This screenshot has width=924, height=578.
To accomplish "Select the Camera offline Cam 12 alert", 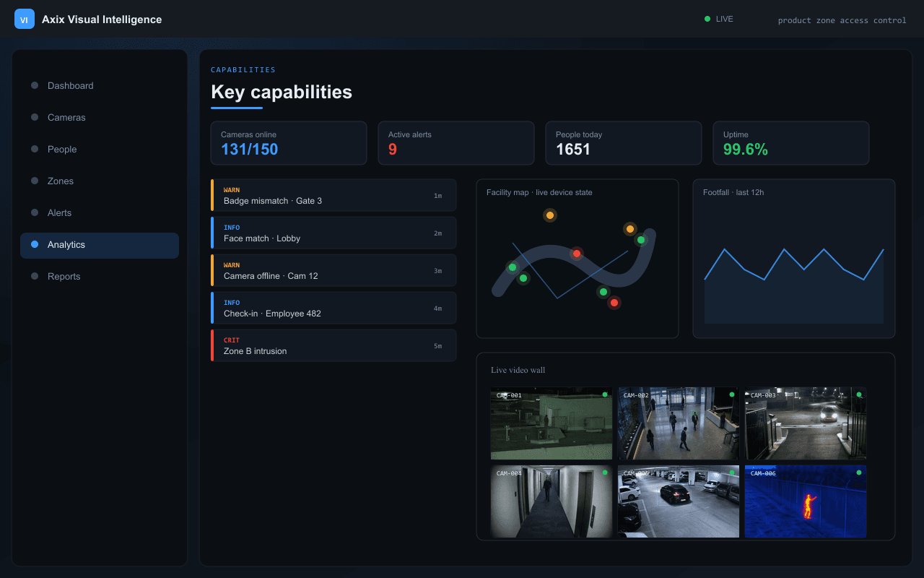I will 334,270.
